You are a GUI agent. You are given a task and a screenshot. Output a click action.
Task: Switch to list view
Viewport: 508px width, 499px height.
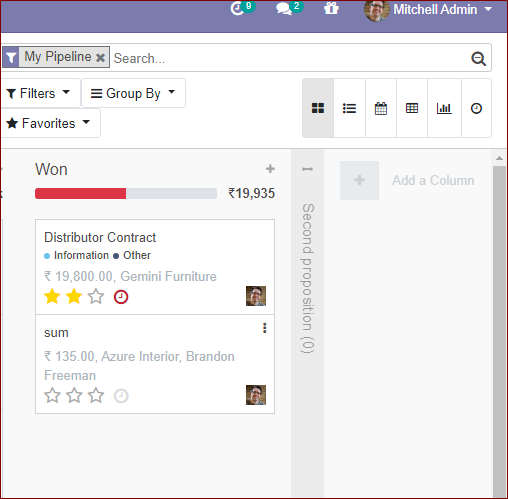coord(349,108)
